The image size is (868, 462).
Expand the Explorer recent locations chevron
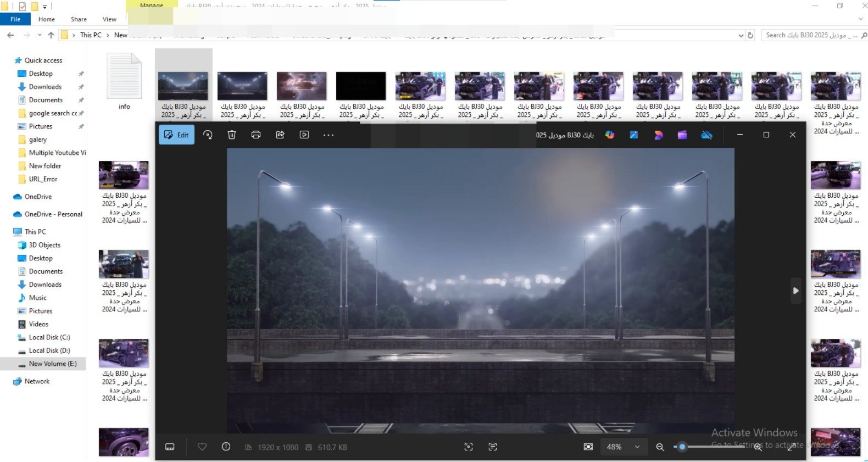tap(40, 35)
